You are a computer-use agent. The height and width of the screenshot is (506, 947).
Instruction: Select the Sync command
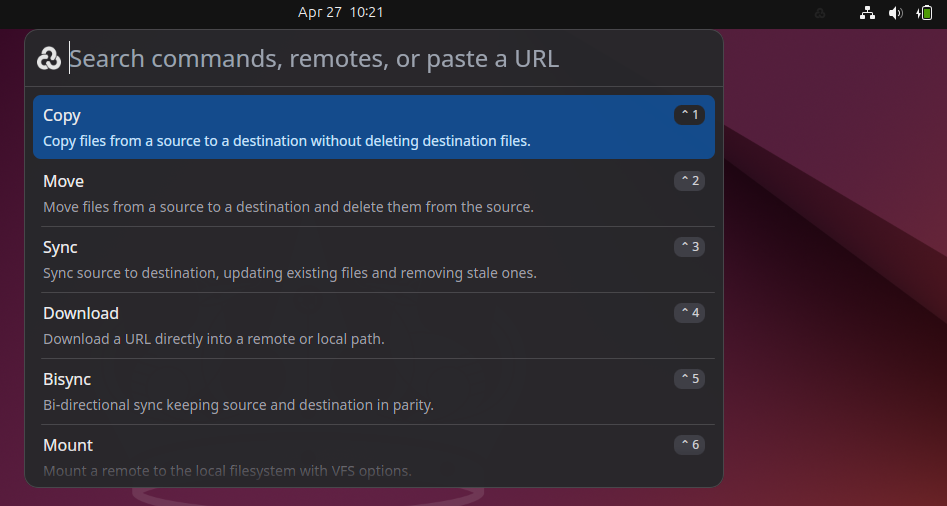tap(374, 260)
